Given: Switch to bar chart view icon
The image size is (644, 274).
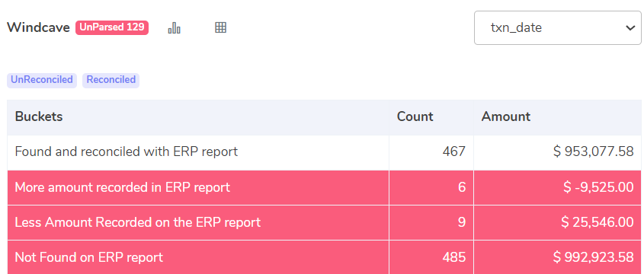Looking at the screenshot, I should 174,28.
